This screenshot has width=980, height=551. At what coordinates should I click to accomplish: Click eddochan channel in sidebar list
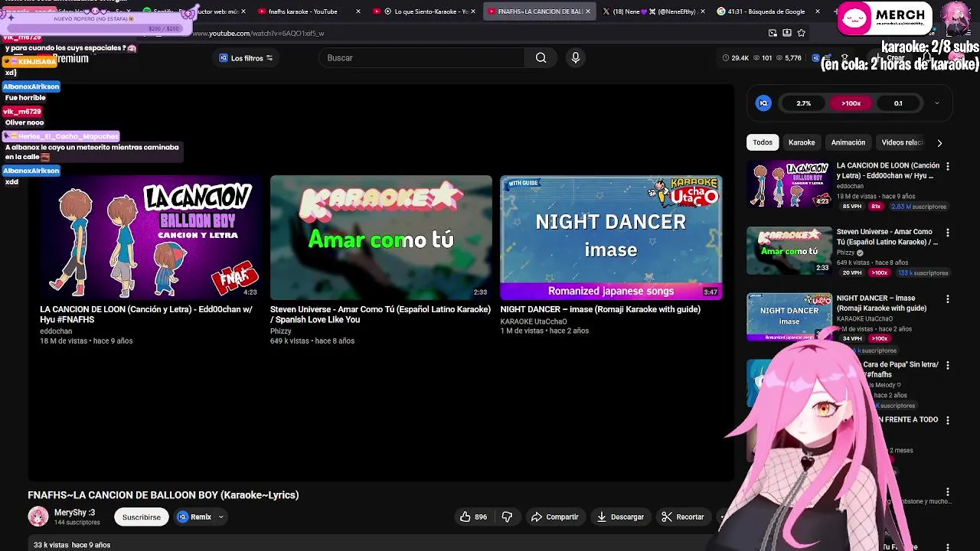click(x=850, y=186)
